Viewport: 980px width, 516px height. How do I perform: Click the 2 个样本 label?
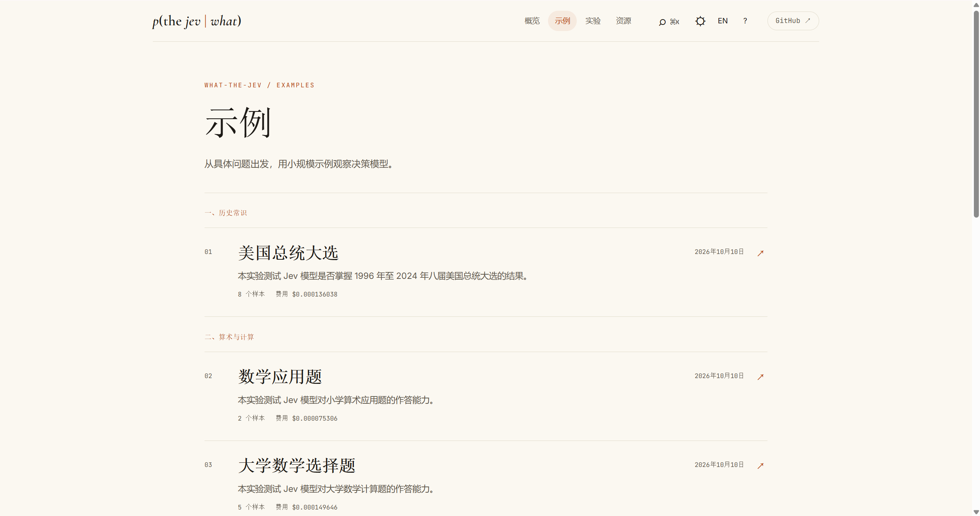(x=251, y=418)
